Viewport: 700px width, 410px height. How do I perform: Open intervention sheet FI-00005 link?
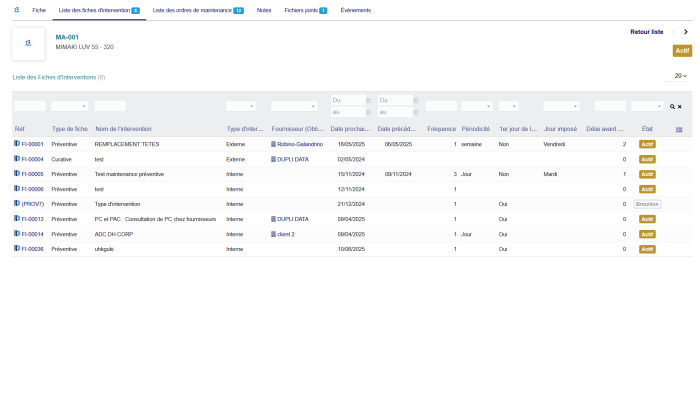click(x=32, y=174)
